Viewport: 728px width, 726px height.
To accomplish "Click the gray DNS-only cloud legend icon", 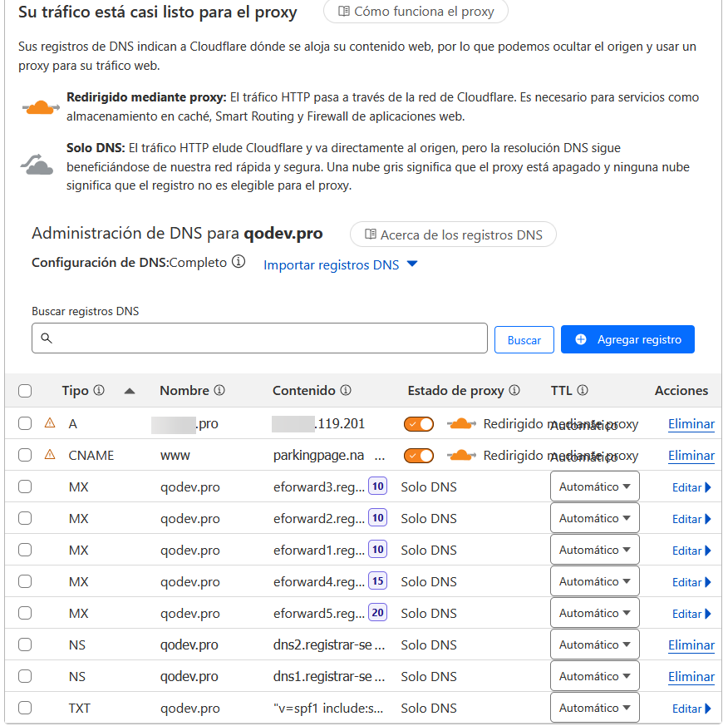I will (37, 165).
